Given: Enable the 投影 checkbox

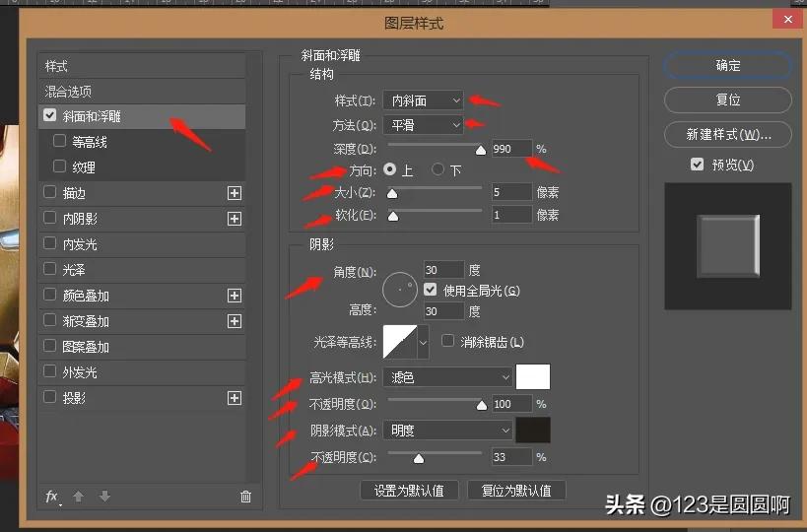Looking at the screenshot, I should coord(50,397).
